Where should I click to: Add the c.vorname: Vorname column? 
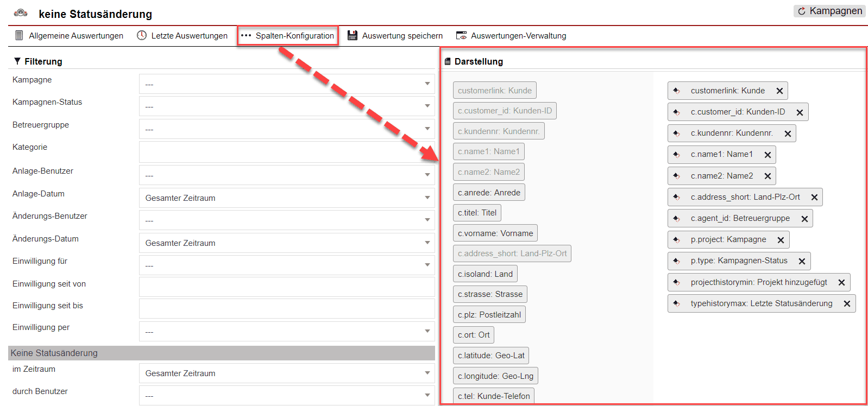click(495, 233)
